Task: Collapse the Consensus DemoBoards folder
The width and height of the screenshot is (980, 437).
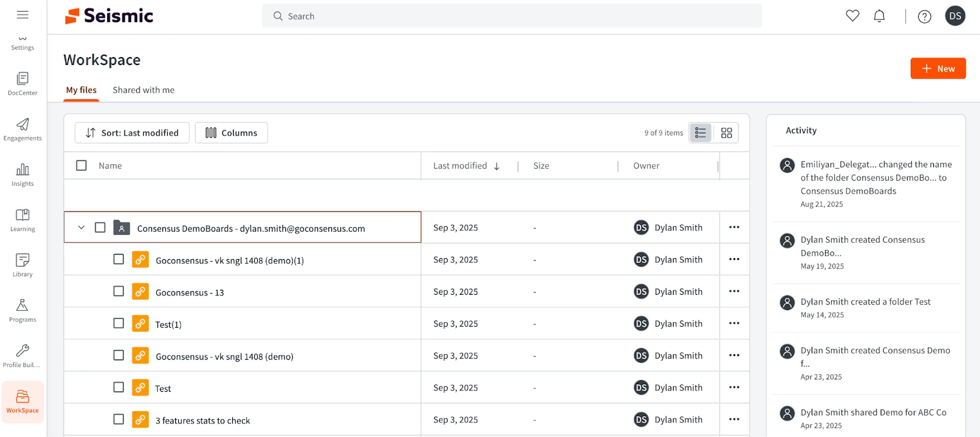Action: tap(81, 227)
